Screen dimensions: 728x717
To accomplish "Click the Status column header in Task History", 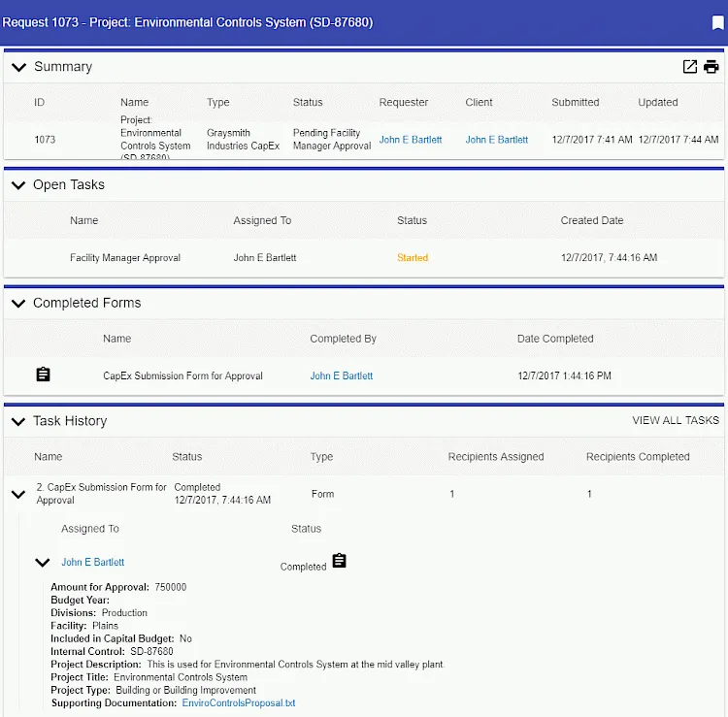I will point(187,456).
